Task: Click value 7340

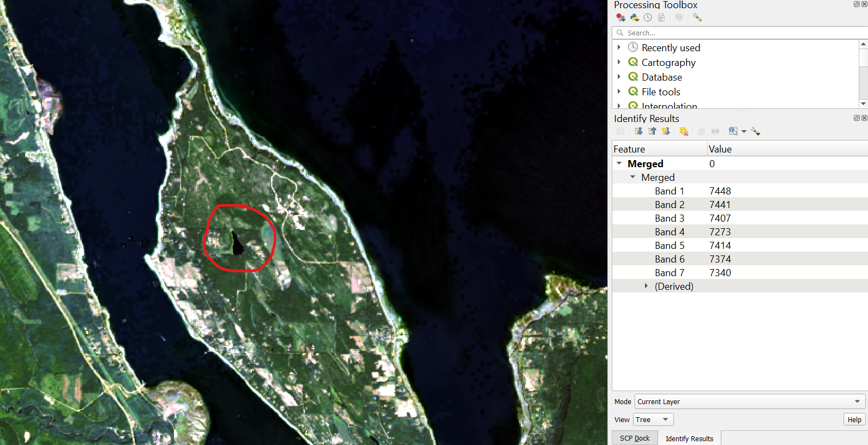Action: point(720,272)
